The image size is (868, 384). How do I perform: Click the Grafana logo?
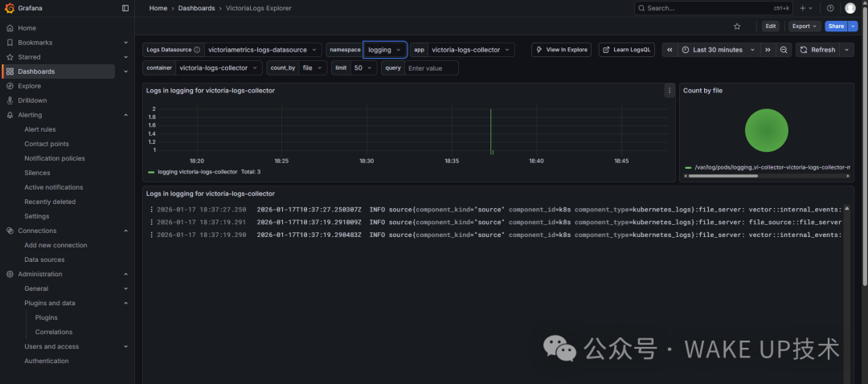point(10,8)
